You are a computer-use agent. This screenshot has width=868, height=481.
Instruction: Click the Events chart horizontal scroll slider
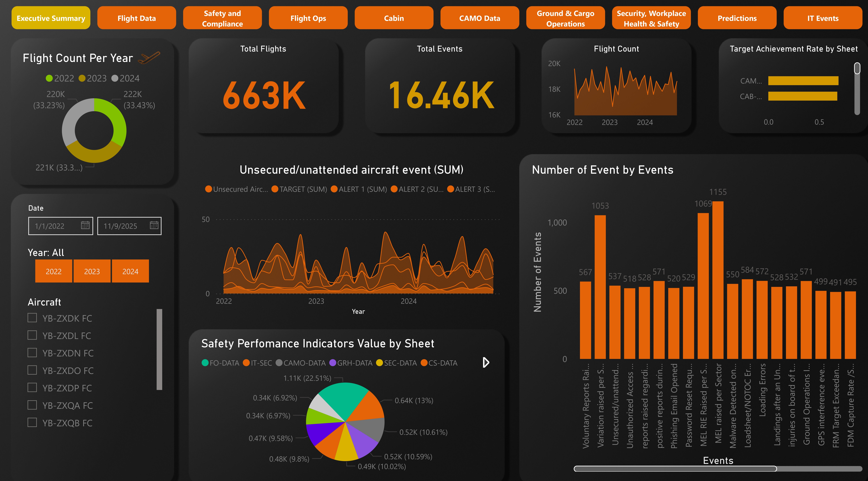click(x=675, y=468)
